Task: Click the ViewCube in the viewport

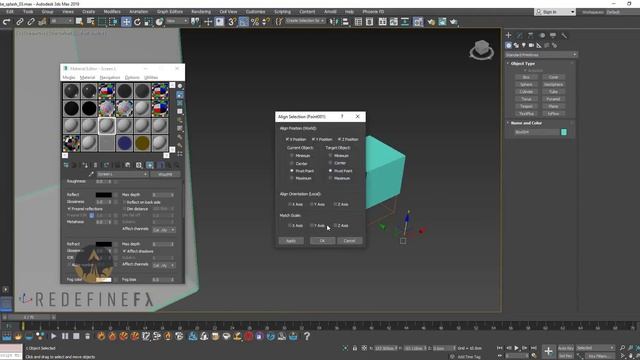Action: 482,50
